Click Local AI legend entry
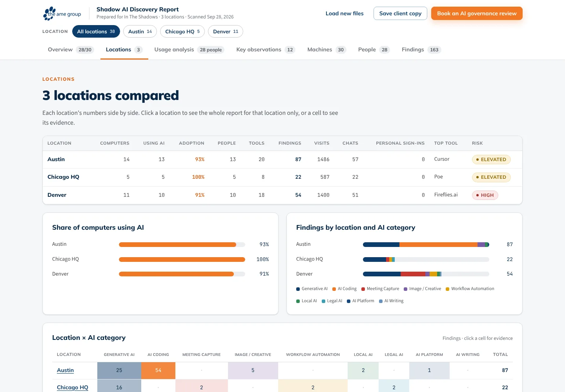This screenshot has height=392, width=565. tap(306, 301)
